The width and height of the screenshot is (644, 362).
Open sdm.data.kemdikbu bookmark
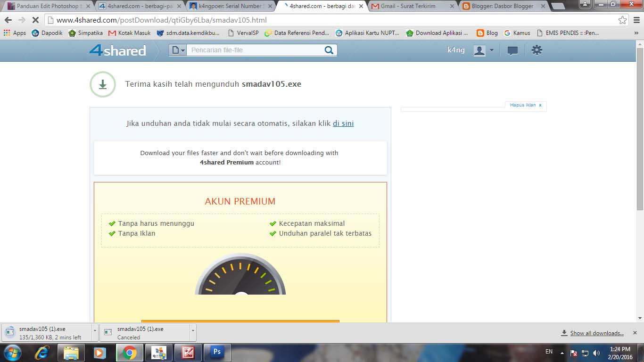click(x=188, y=33)
